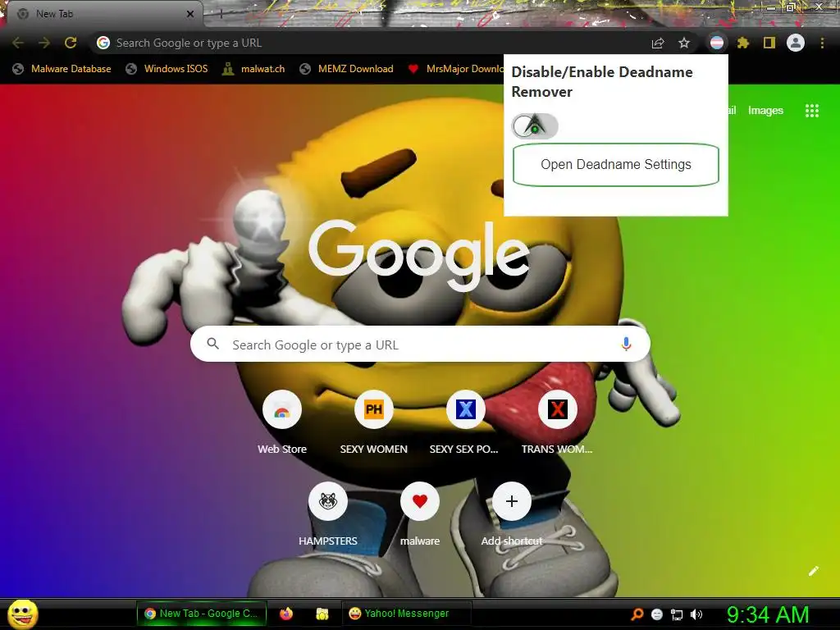Image resolution: width=840 pixels, height=630 pixels.
Task: Open Deadname Settings button
Action: [615, 164]
